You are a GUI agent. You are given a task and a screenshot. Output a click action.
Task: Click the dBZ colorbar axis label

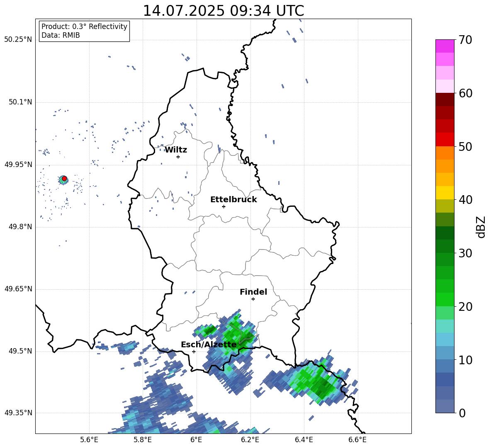tap(480, 227)
